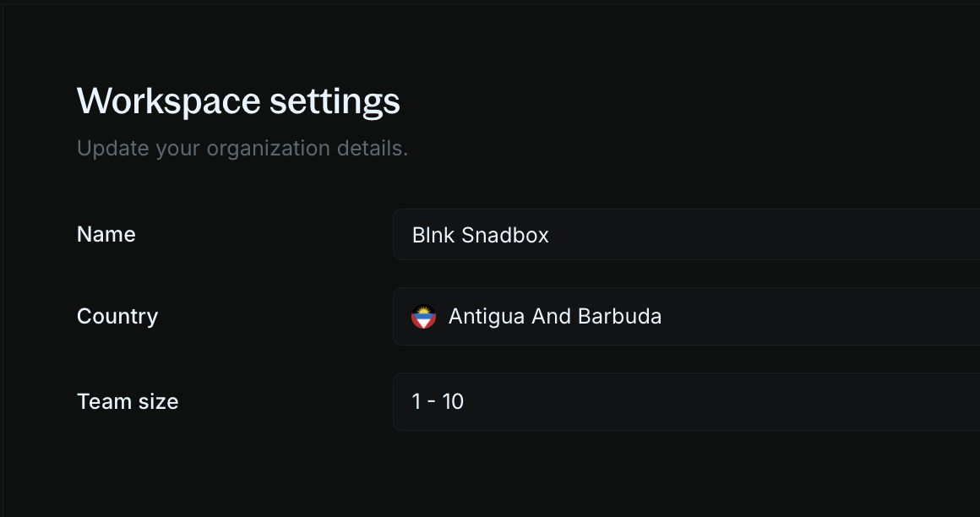
Task: Click the "Blnk Snadbox" name text
Action: point(480,235)
